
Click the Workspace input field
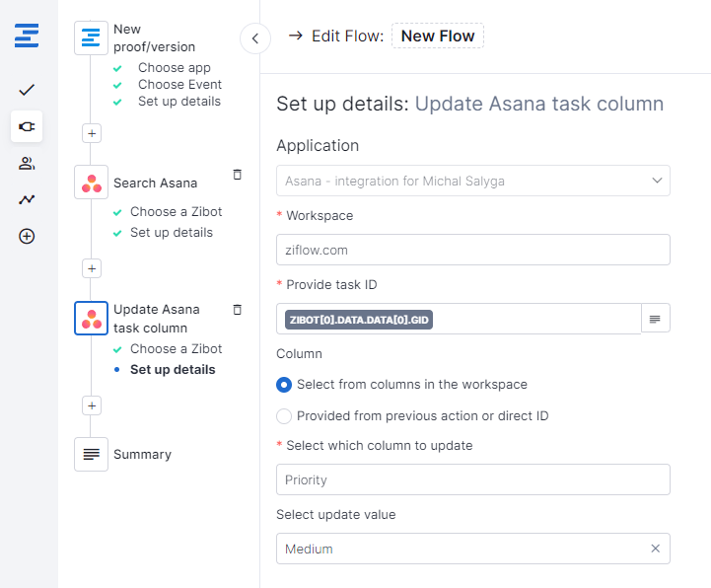point(472,250)
